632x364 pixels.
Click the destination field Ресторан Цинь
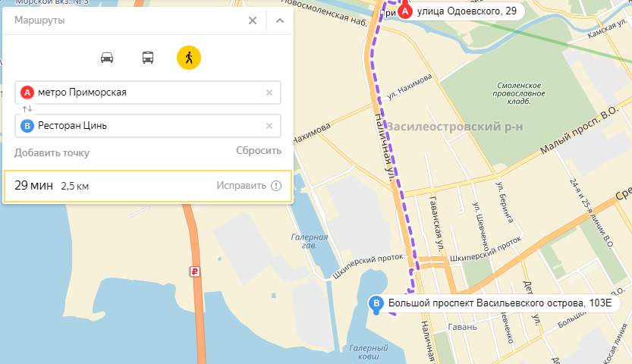[148, 126]
